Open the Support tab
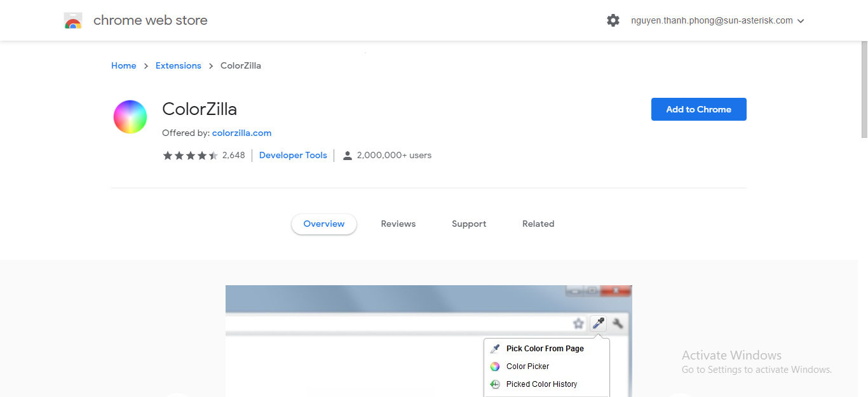Viewport: 868px width, 397px height. [469, 224]
